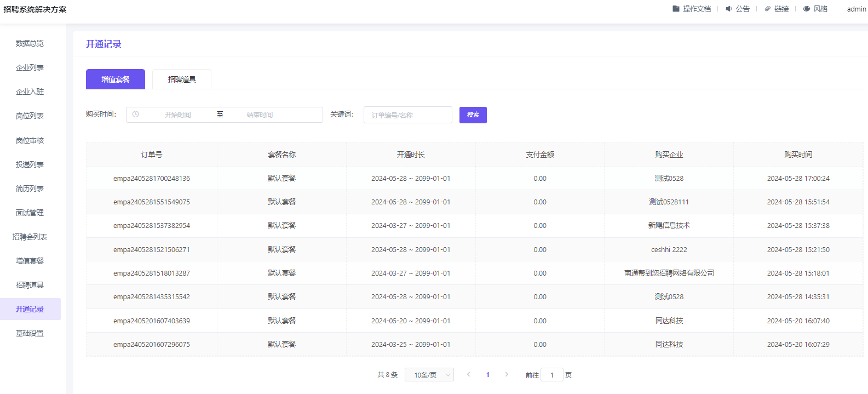Image resolution: width=868 pixels, height=394 pixels.
Task: Navigate to 岗位审核 in sidebar
Action: pos(30,140)
